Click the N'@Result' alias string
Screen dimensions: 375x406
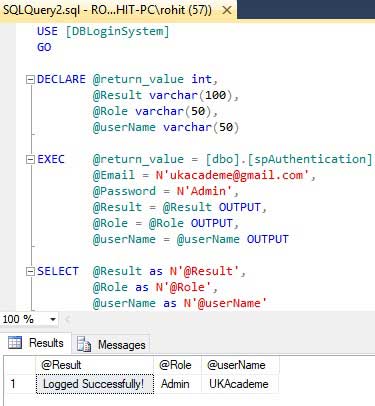point(205,271)
